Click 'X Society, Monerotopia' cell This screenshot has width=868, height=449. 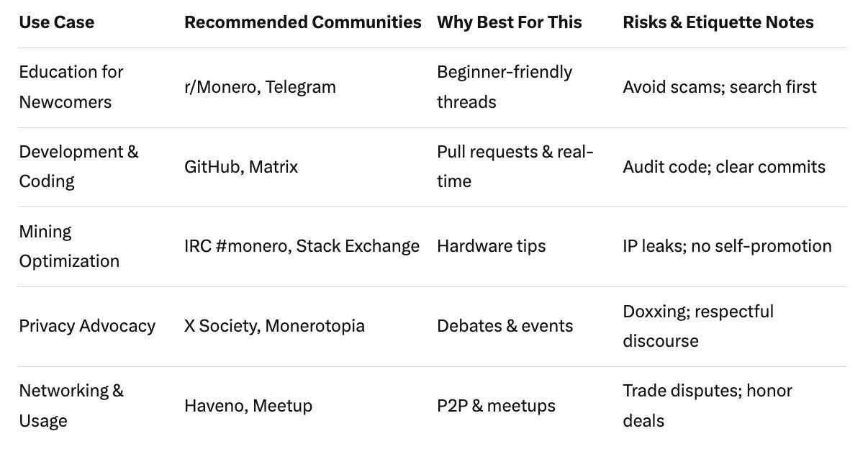274,326
